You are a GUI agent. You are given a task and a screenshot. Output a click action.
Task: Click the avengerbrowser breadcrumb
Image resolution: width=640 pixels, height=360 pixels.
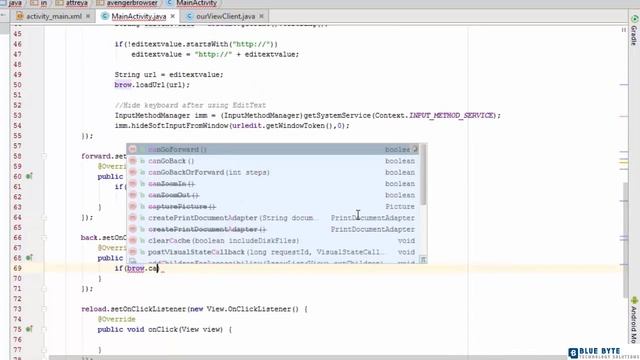132,3
